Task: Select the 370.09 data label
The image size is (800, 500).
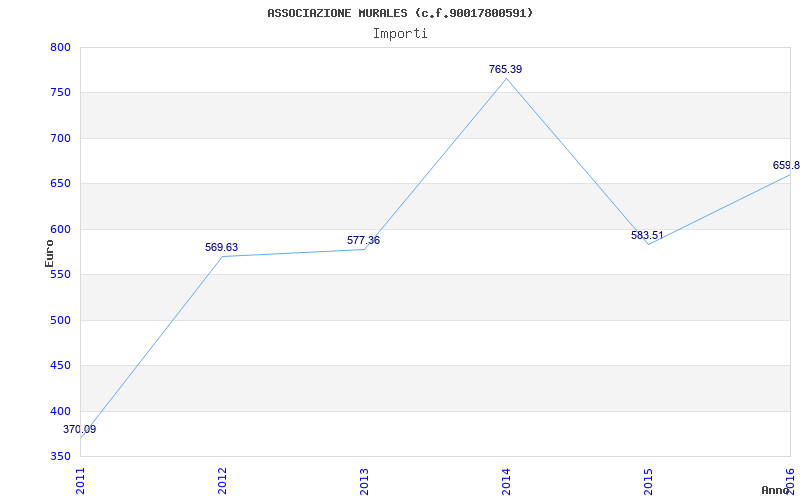Action: click(80, 430)
